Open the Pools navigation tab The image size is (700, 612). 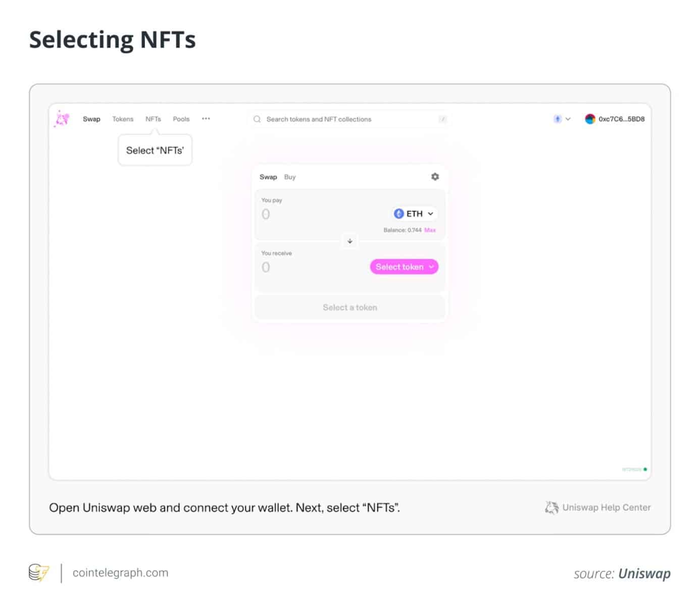tap(181, 119)
